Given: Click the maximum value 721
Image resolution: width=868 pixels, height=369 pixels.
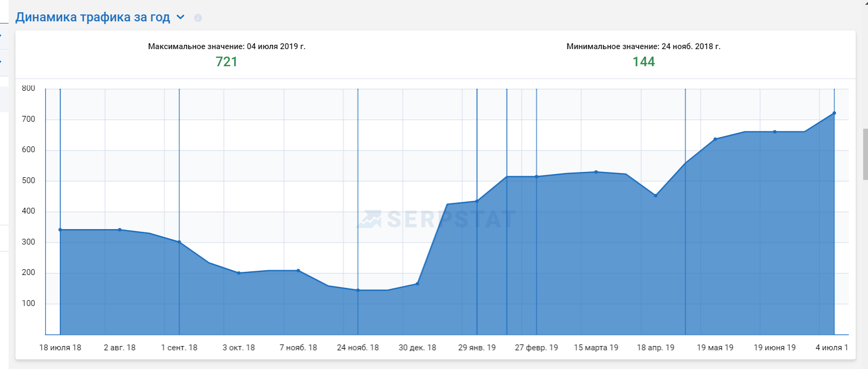Looking at the screenshot, I should (226, 62).
